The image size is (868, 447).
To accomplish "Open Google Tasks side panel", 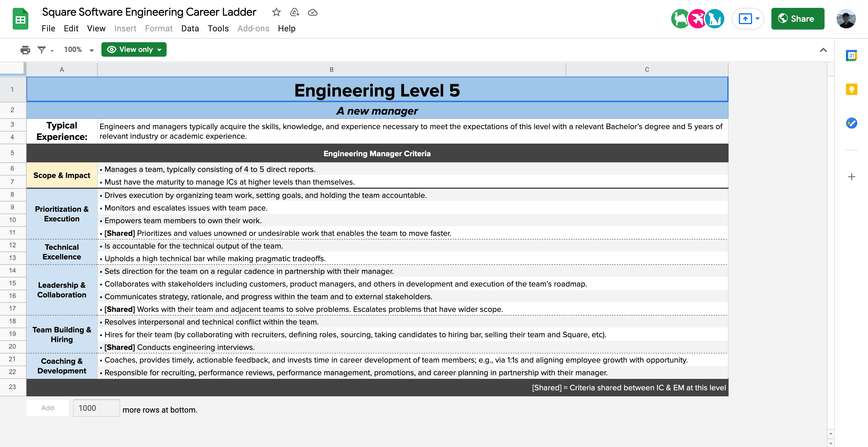I will tap(851, 123).
